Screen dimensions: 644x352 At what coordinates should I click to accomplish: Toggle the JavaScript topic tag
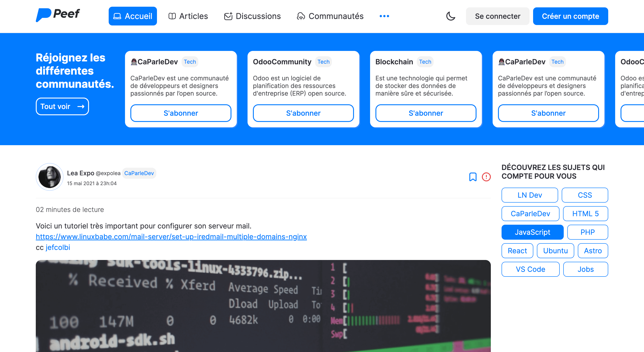pos(532,232)
